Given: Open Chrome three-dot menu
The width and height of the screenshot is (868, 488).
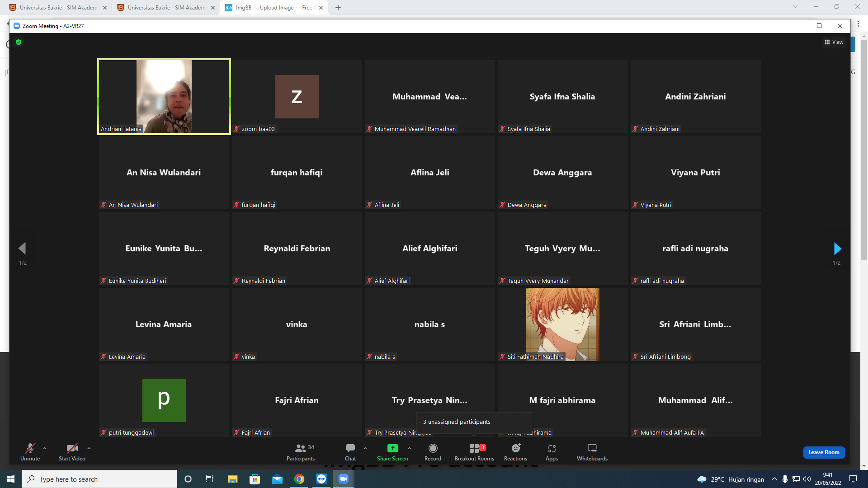Looking at the screenshot, I should point(858,24).
